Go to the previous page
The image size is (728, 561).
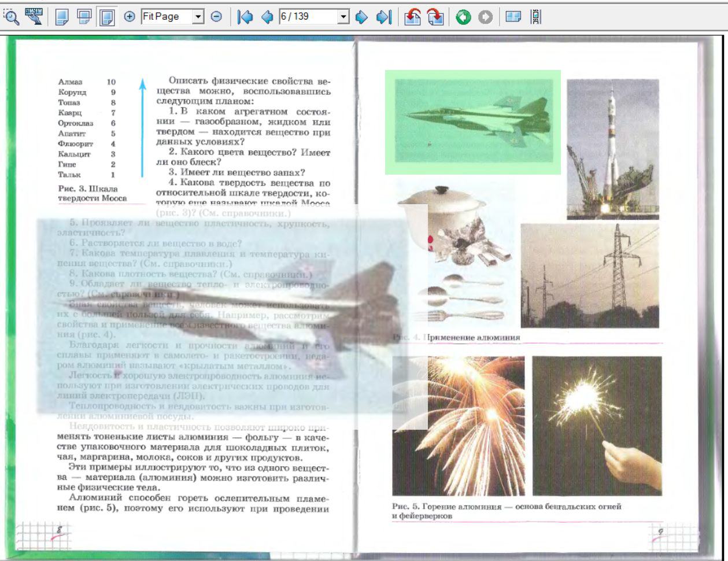[267, 17]
